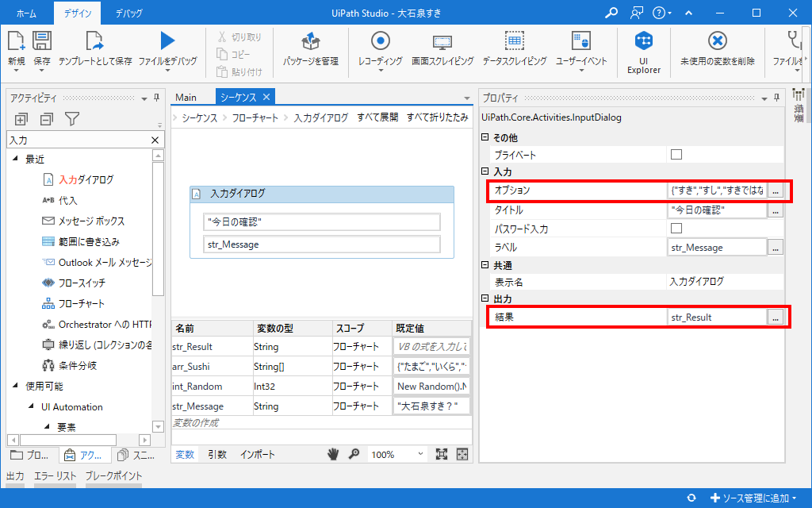812x508 pixels.
Task: Select the pan hand tool
Action: coord(333,454)
